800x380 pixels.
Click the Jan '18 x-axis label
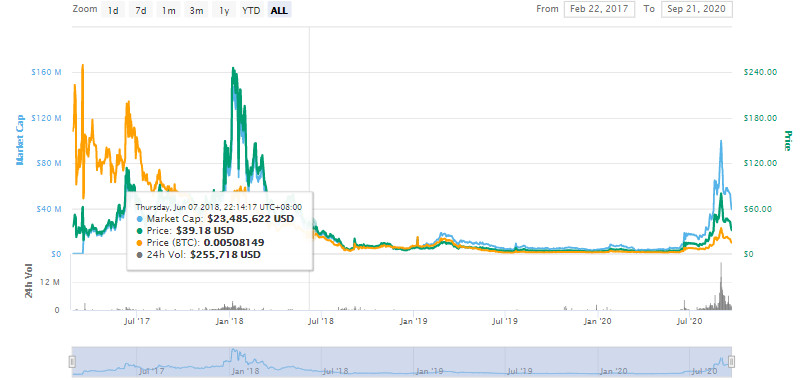click(230, 321)
